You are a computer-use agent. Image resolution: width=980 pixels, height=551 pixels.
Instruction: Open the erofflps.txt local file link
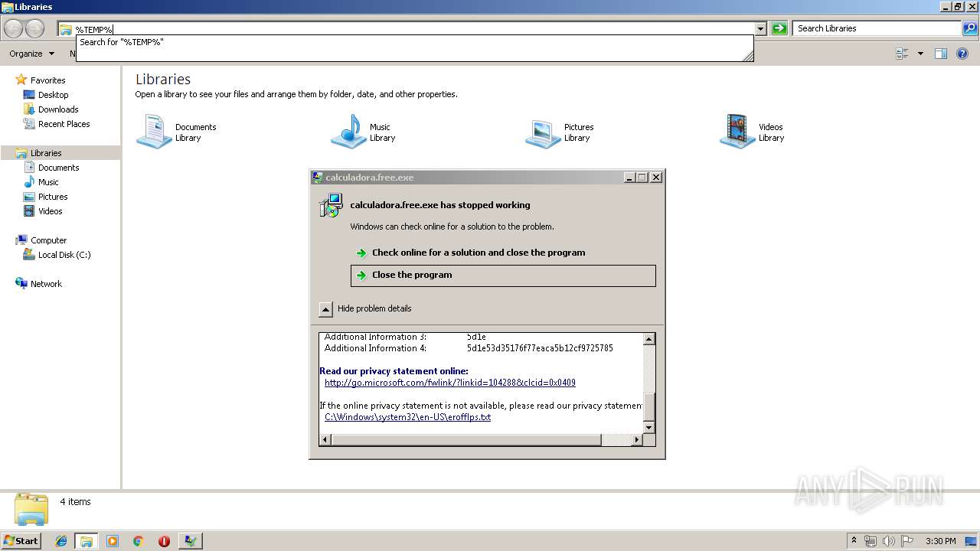407,417
